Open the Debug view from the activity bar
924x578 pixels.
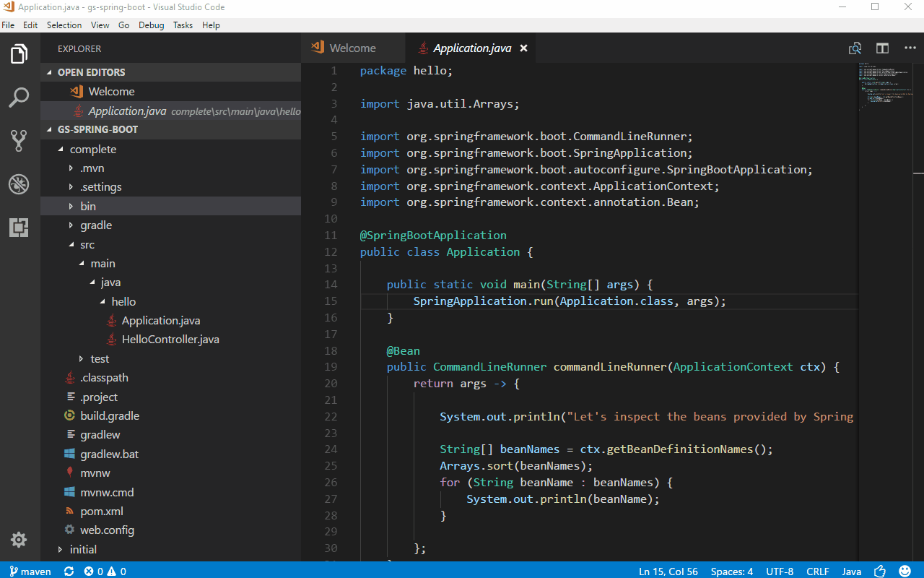(19, 184)
